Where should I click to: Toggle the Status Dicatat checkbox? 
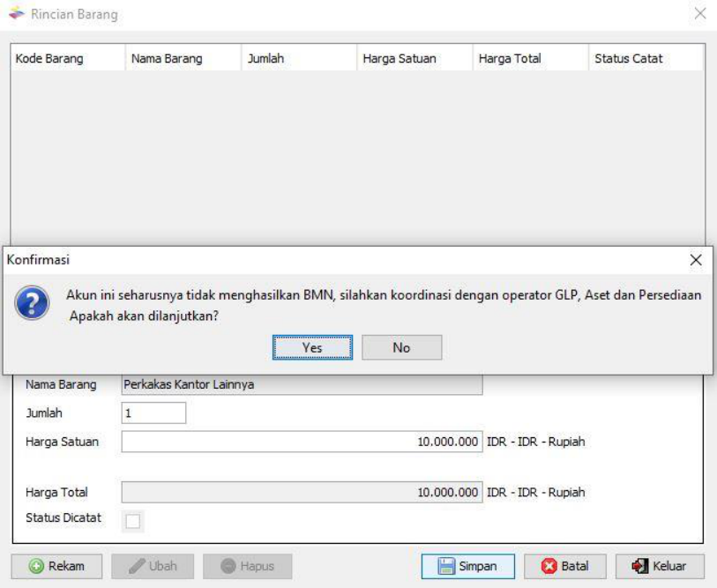pos(132,522)
